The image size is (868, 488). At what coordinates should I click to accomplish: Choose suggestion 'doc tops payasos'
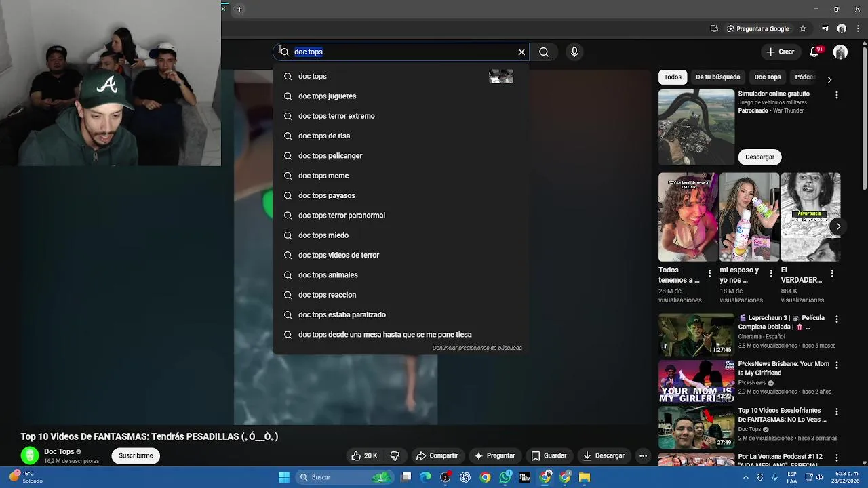[401, 195]
